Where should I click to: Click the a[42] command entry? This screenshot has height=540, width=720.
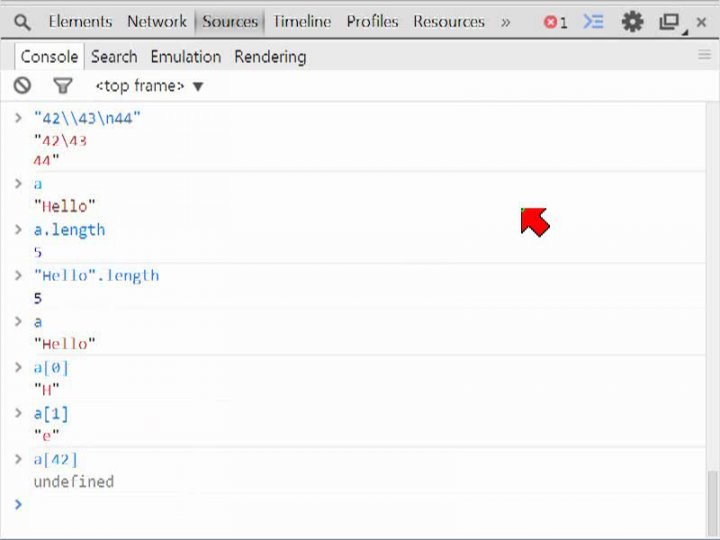point(56,459)
